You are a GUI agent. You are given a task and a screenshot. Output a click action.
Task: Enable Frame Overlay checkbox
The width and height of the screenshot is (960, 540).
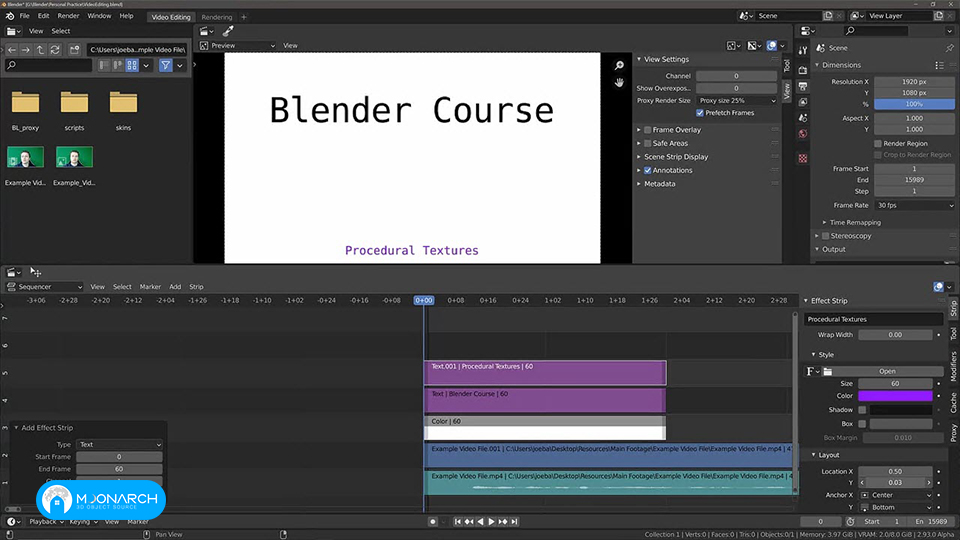pyautogui.click(x=647, y=130)
